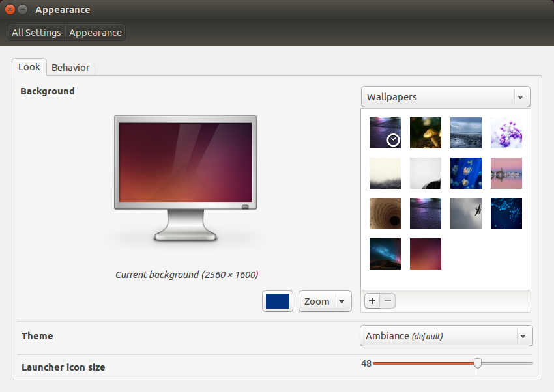This screenshot has height=392, width=554.
Task: Minimize the Appearance window
Action: [x=23, y=10]
